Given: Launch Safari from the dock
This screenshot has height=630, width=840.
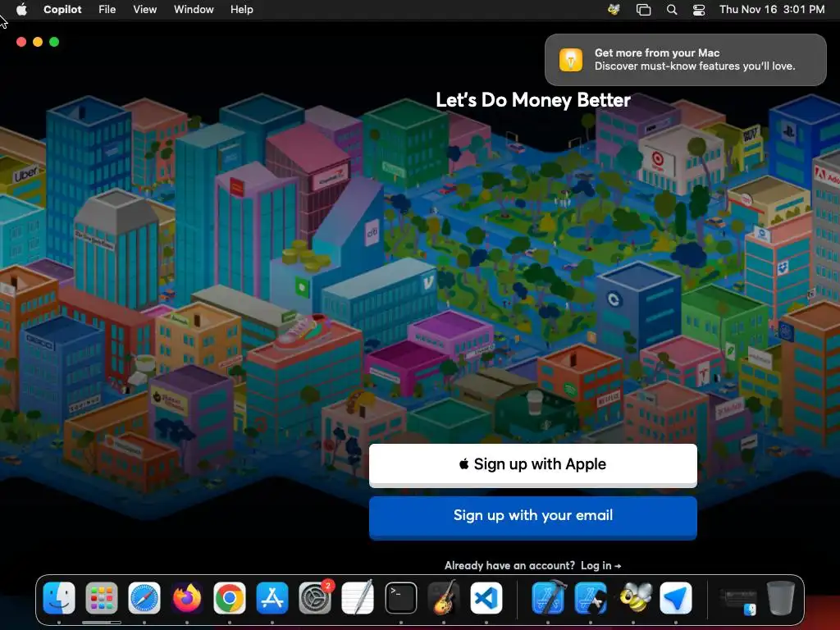Looking at the screenshot, I should 144,597.
